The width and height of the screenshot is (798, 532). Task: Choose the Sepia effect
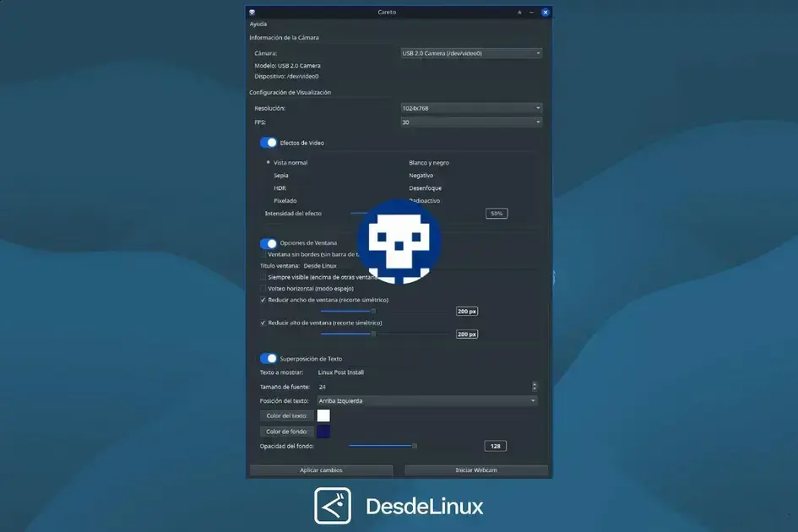(281, 176)
